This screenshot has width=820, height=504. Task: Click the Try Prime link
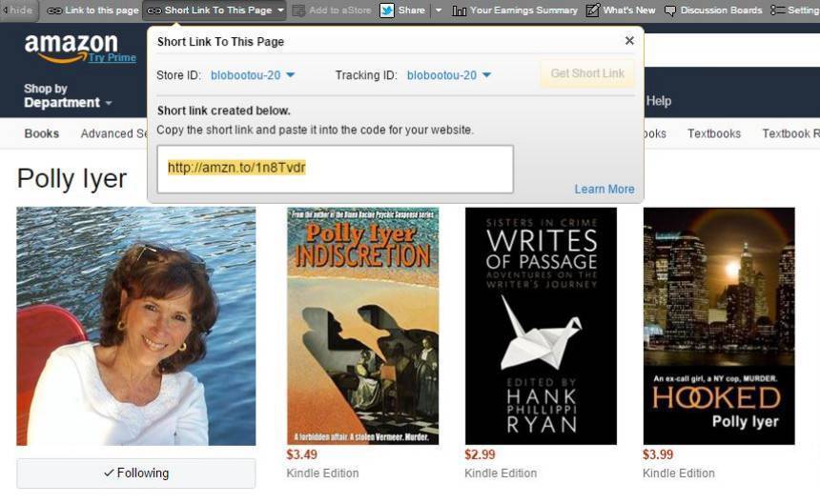[113, 57]
